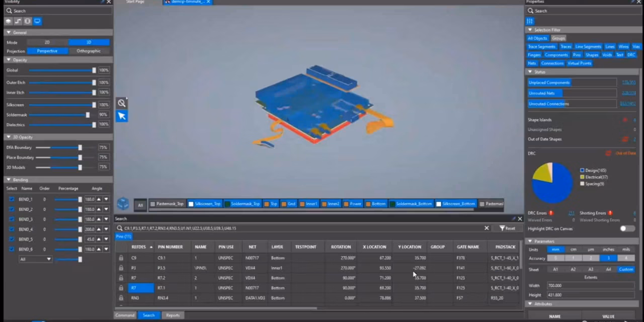Choose the select arrow tool in the canvas
644x322 pixels.
pyautogui.click(x=122, y=116)
